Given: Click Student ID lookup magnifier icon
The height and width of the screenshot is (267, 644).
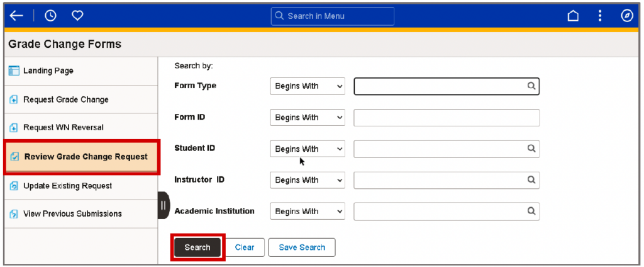Looking at the screenshot, I should pos(531,149).
